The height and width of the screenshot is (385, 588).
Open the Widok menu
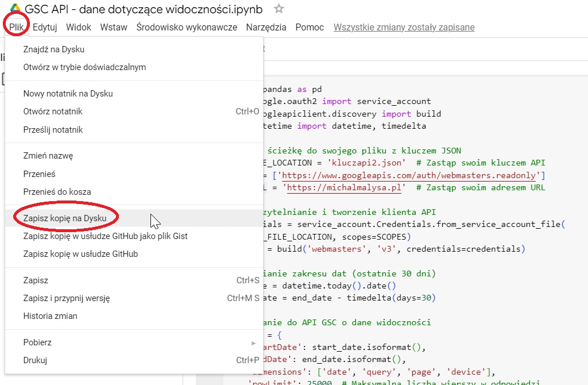coord(79,27)
